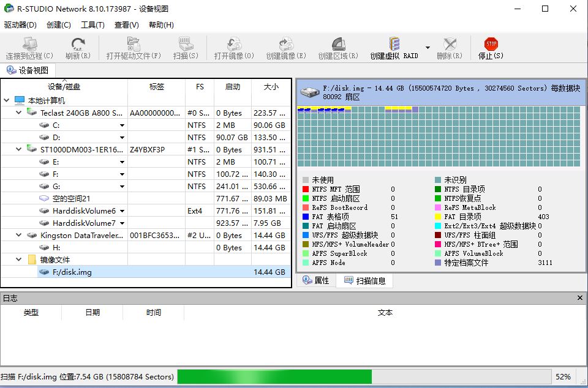
Task: Click the Create Region toolbar icon
Action: (x=337, y=45)
